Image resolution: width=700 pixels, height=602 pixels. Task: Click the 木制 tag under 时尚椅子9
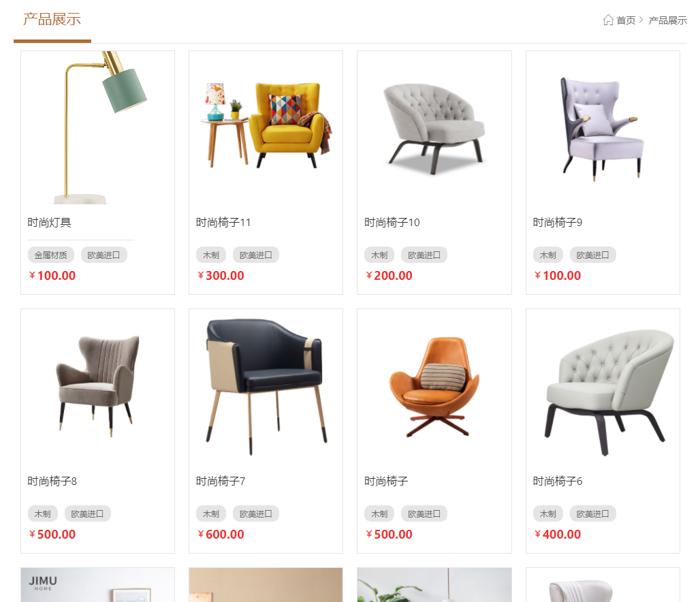(x=547, y=255)
